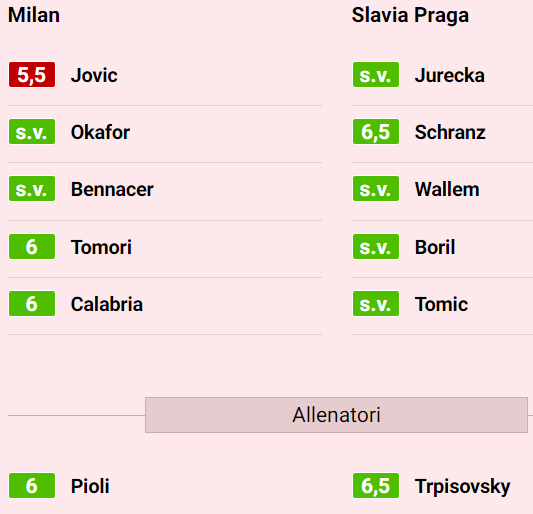Image resolution: width=533 pixels, height=514 pixels.
Task: Click coach name Trpisovsky
Action: (x=463, y=487)
